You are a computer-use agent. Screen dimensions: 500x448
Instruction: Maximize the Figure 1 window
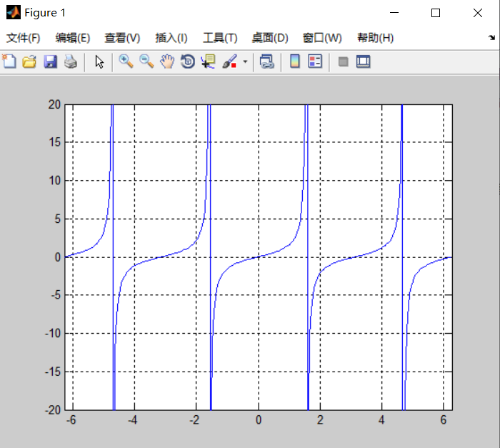pyautogui.click(x=436, y=13)
